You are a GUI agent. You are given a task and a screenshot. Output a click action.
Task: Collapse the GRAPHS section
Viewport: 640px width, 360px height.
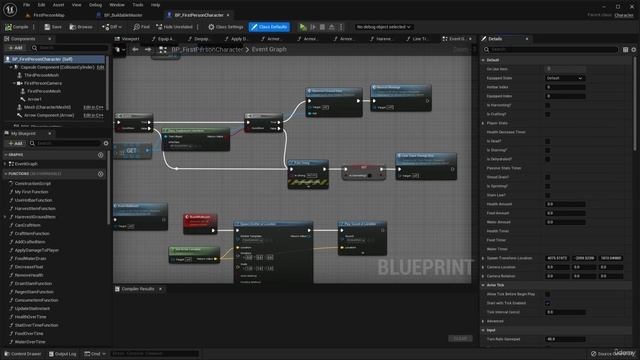[x=6, y=155]
